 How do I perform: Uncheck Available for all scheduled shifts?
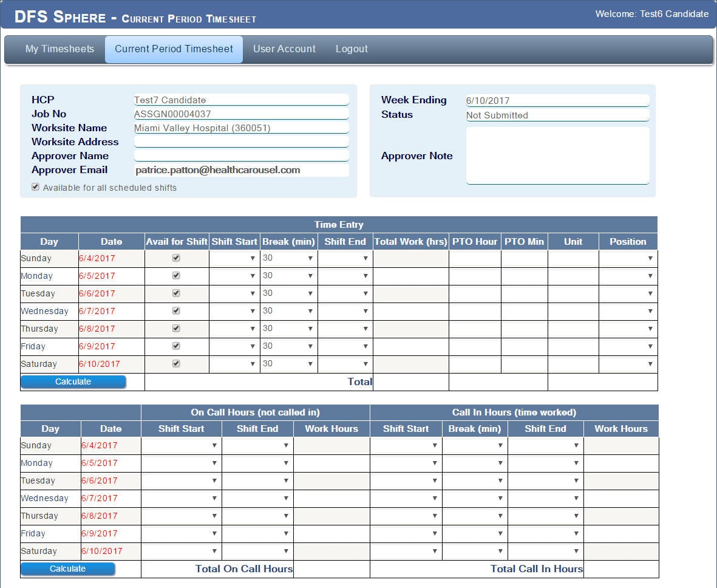[x=35, y=186]
